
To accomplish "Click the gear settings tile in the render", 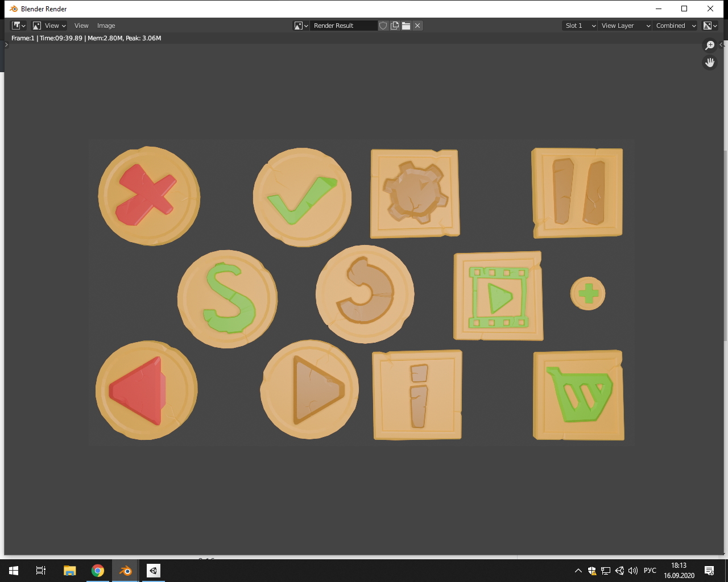I will pyautogui.click(x=415, y=193).
